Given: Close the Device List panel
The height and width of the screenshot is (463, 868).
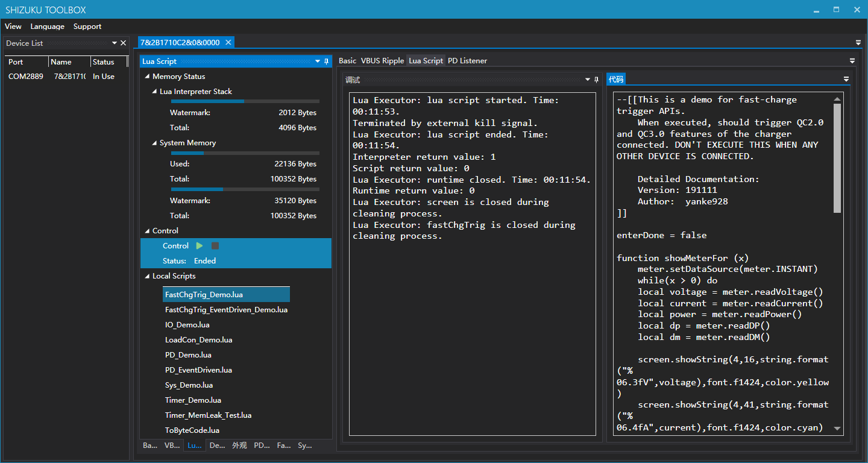Looking at the screenshot, I should pos(124,43).
